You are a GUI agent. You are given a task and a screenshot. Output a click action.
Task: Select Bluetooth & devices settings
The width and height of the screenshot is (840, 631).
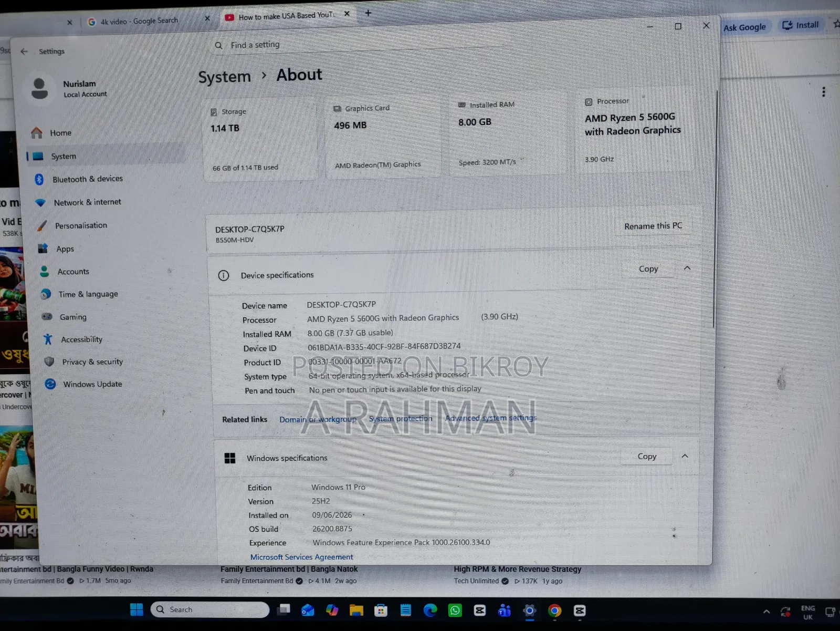[x=87, y=179]
